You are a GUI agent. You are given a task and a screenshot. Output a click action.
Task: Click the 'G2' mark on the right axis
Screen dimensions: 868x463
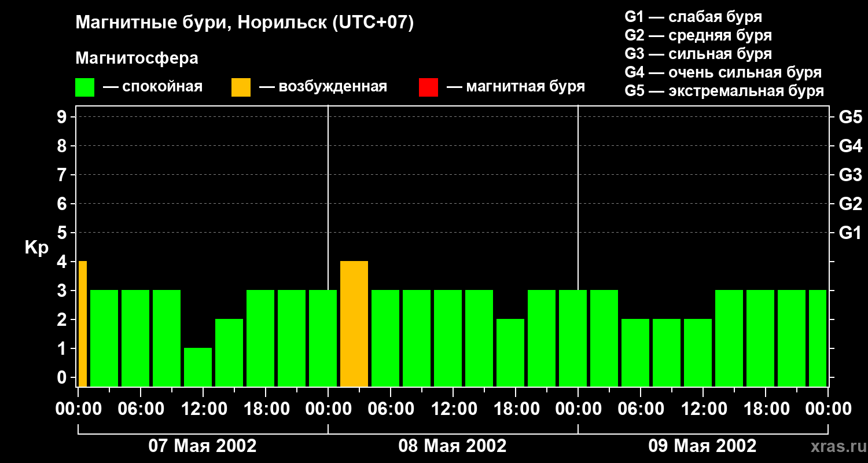coord(851,204)
